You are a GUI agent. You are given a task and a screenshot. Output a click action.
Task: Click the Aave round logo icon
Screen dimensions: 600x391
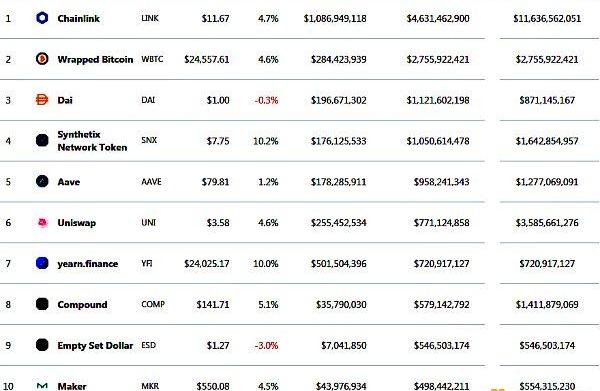click(x=42, y=181)
